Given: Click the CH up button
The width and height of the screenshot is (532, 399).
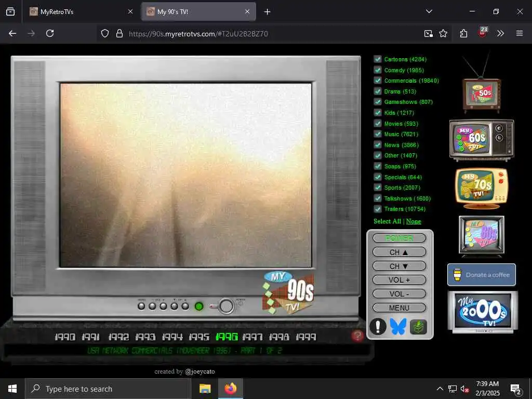Looking at the screenshot, I should [x=399, y=252].
